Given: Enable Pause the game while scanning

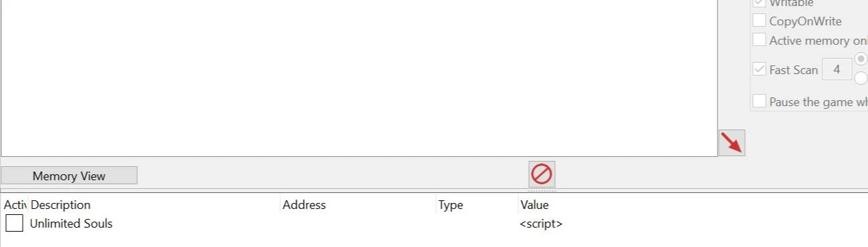Looking at the screenshot, I should 759,101.
